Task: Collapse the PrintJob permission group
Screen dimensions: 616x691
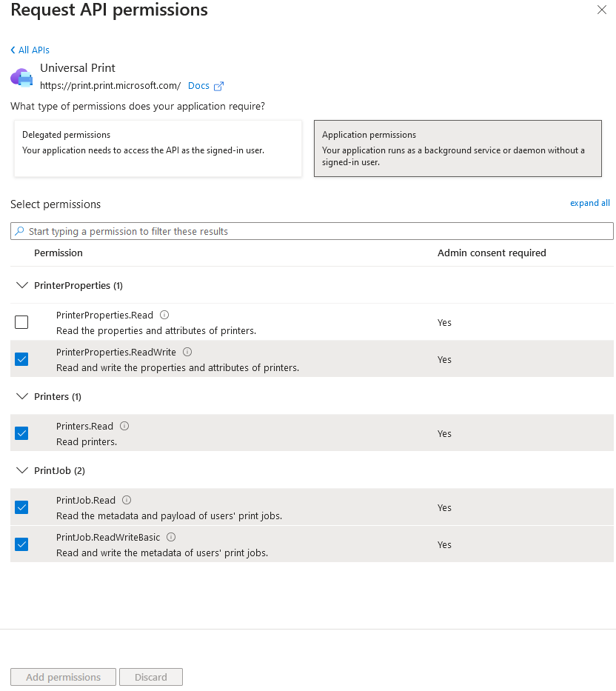Action: click(21, 470)
